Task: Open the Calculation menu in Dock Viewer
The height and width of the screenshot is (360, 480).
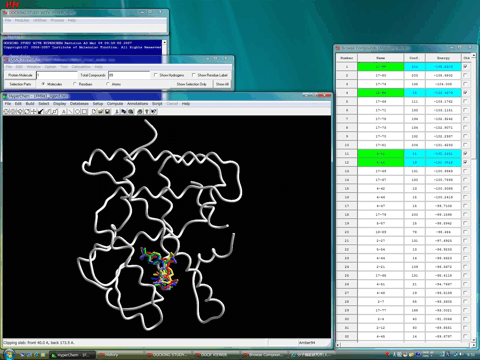Action: pos(81,67)
